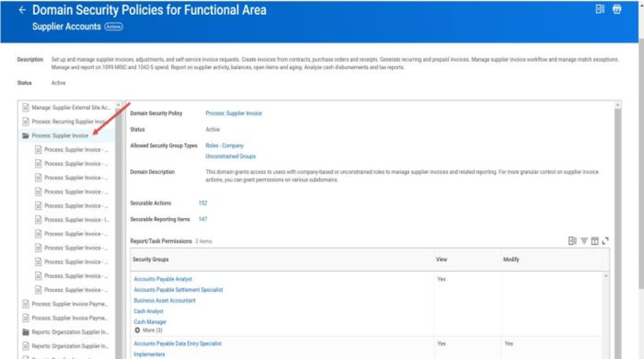The width and height of the screenshot is (644, 359).
Task: Click the back arrow in header
Action: click(22, 10)
